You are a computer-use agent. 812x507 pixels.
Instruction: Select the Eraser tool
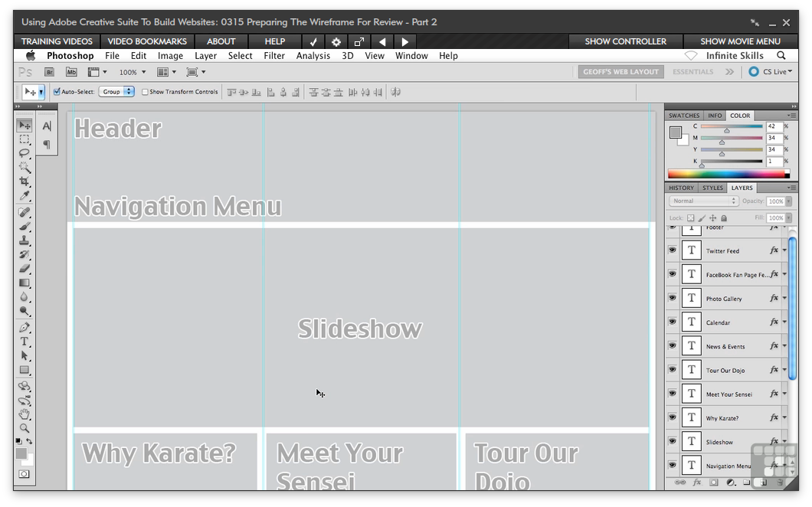point(25,268)
